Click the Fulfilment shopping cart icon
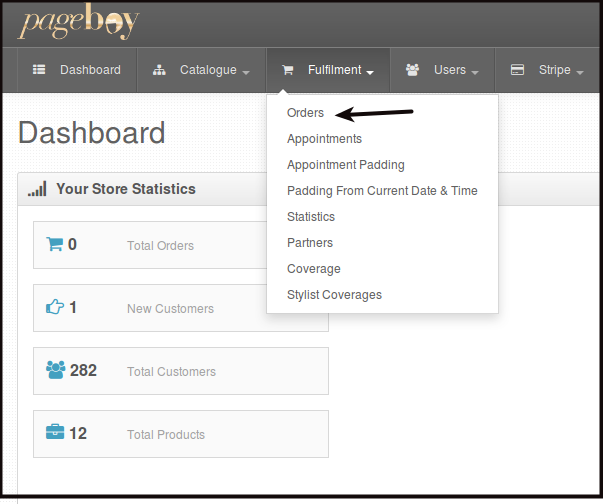603x504 pixels. coord(288,70)
